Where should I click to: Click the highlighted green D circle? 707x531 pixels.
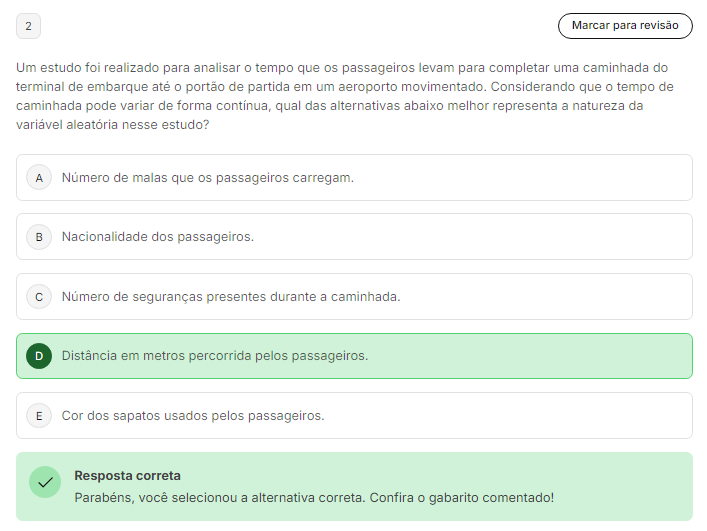coord(39,356)
